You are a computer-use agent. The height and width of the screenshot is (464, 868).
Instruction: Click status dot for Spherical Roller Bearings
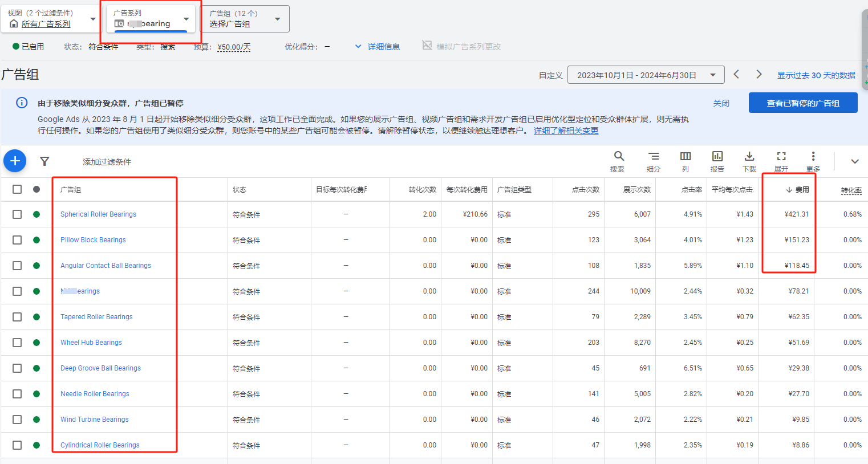[x=36, y=214]
